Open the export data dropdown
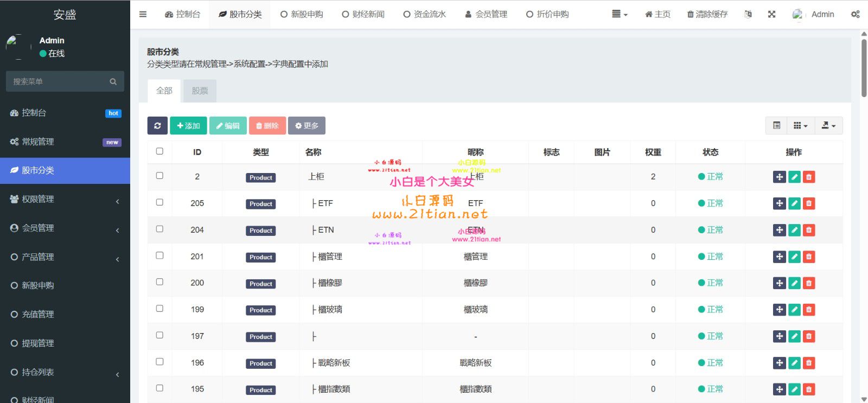This screenshot has height=403, width=868. [828, 125]
